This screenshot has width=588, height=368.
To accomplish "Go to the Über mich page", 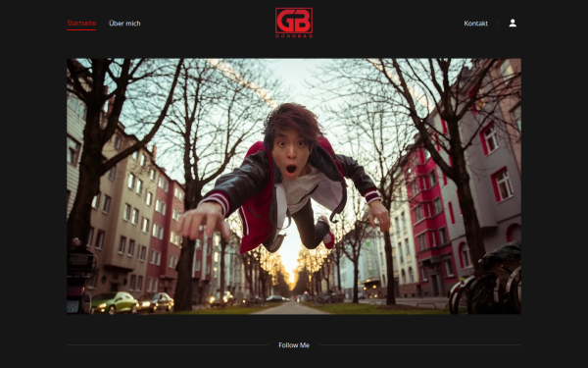I will [124, 24].
